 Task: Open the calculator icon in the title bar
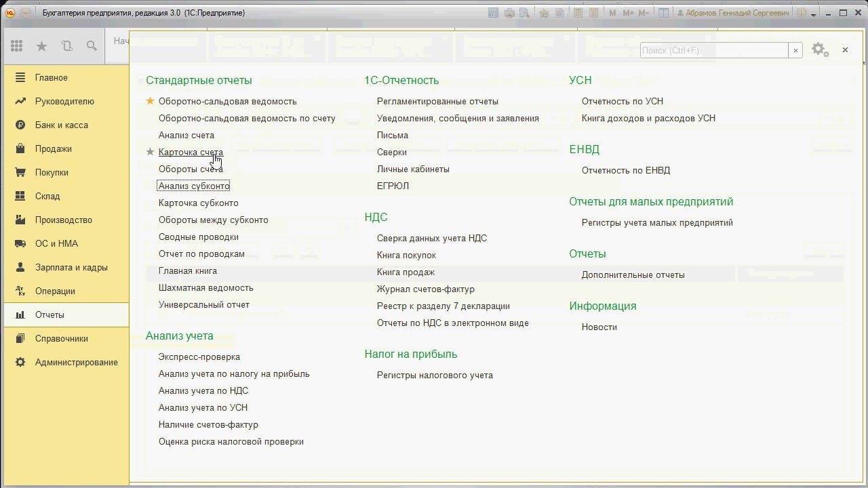click(x=578, y=13)
